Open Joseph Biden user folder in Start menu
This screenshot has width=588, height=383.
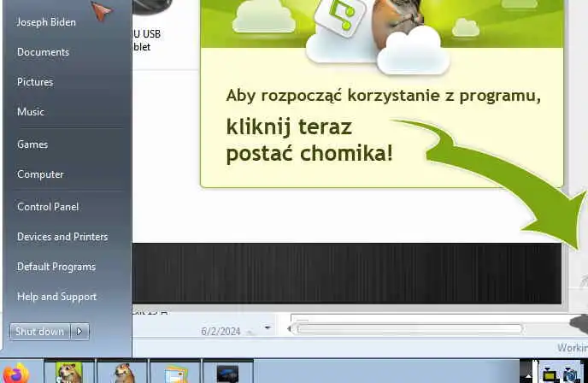[46, 22]
